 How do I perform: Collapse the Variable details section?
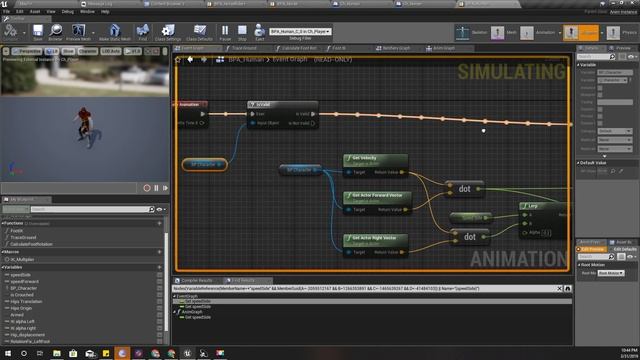click(578, 65)
